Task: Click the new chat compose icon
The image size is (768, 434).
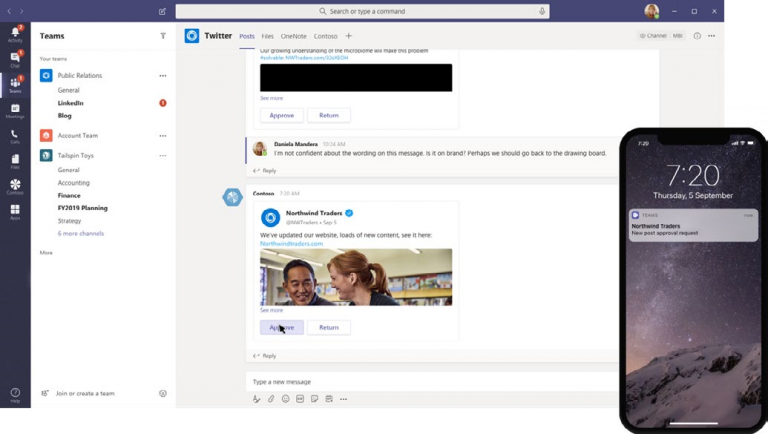Action: coord(163,11)
